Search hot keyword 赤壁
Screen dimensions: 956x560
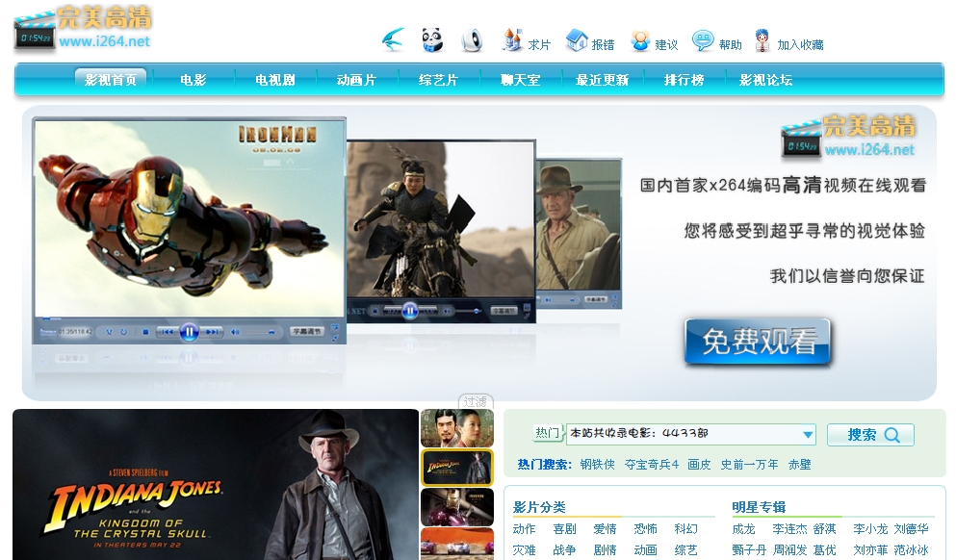coord(799,465)
